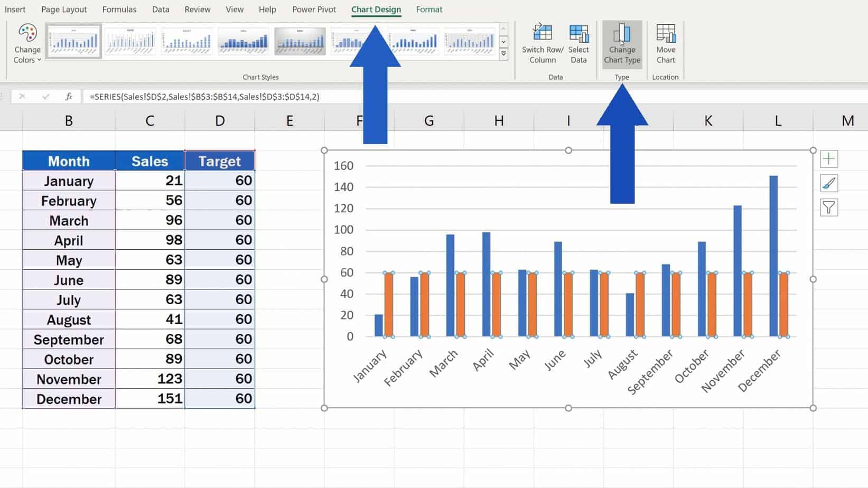The image size is (868, 488).
Task: Open Chart Styles with the brush icon
Action: pos(829,183)
